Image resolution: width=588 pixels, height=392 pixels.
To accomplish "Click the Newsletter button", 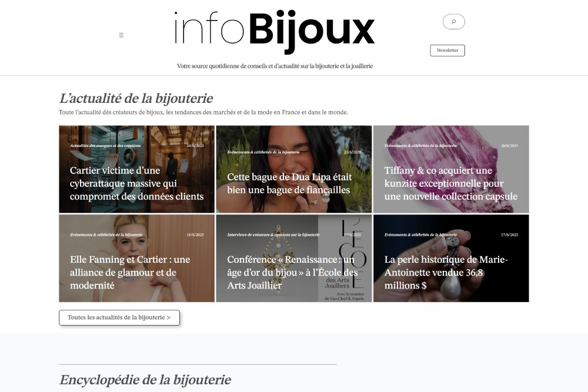I will point(447,50).
